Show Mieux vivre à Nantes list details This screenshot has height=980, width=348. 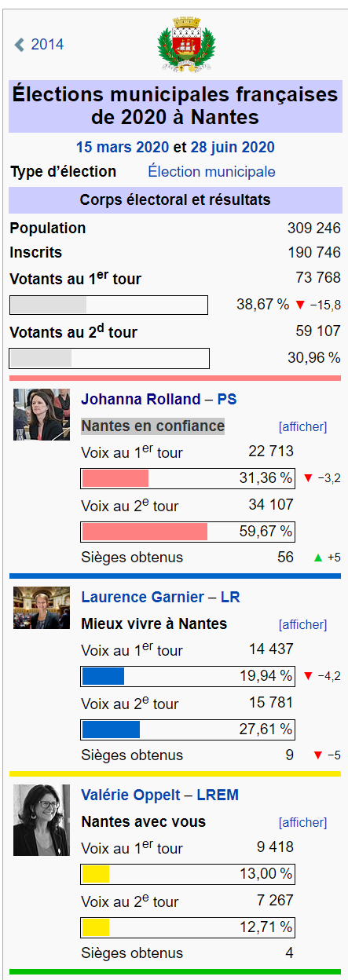coord(302,625)
